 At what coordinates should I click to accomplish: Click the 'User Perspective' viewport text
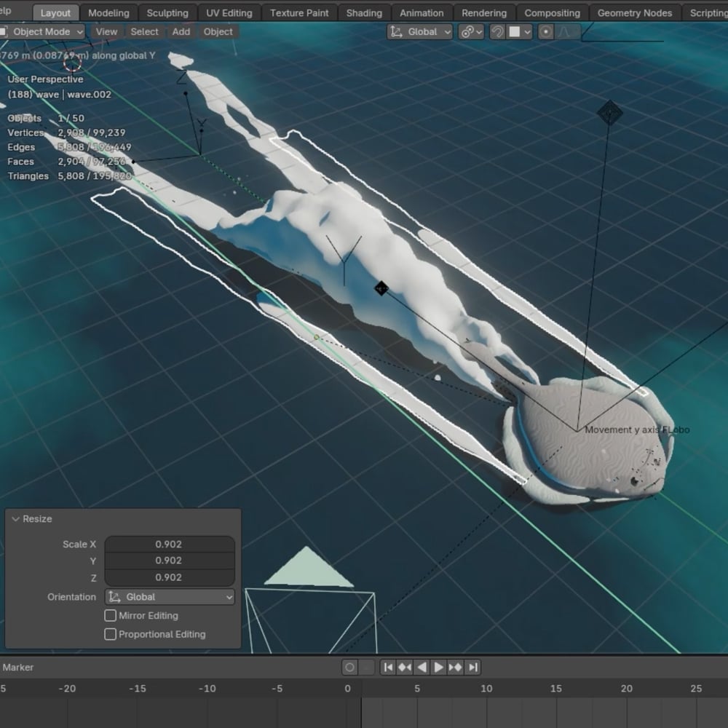(x=45, y=79)
